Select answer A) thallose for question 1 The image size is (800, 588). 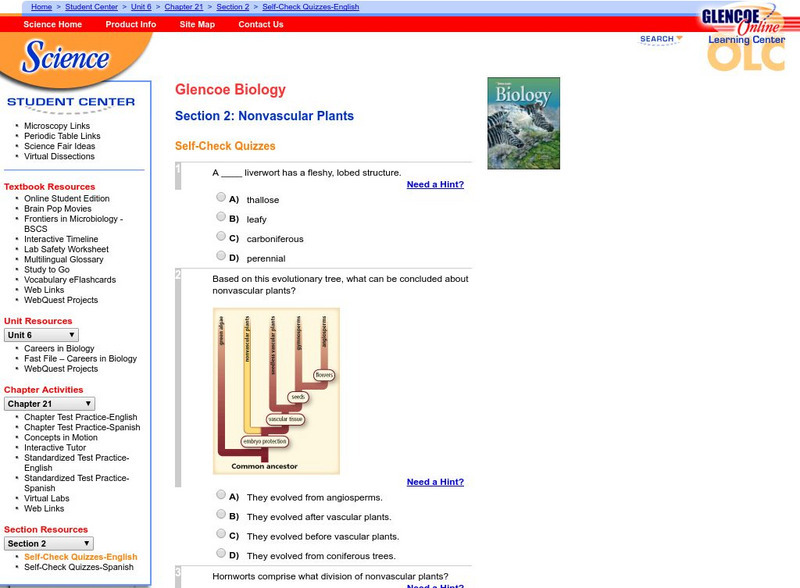coord(221,197)
